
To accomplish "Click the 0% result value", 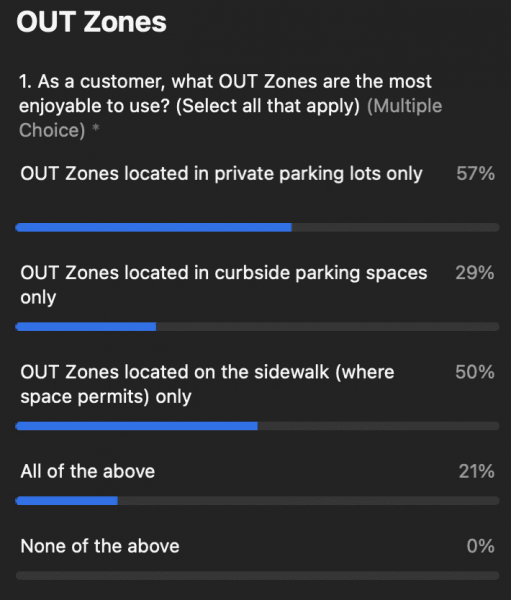I will tap(480, 546).
